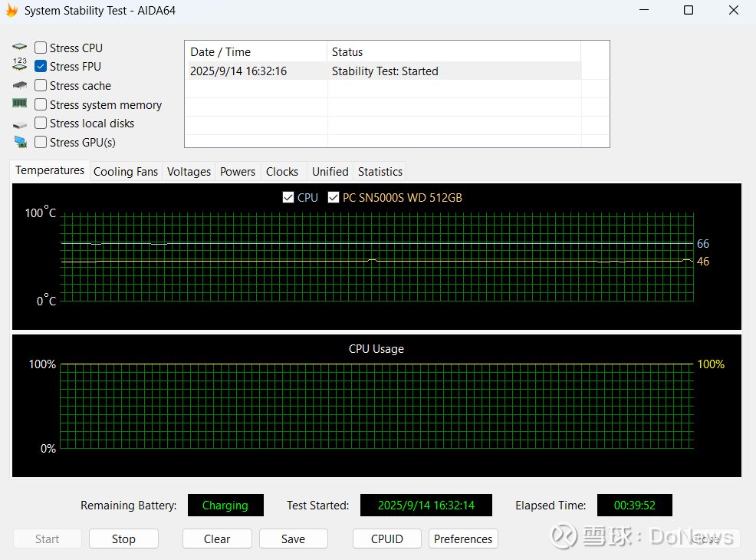Screen dimensions: 756x560
Task: Select the Statistics tab
Action: 380,172
